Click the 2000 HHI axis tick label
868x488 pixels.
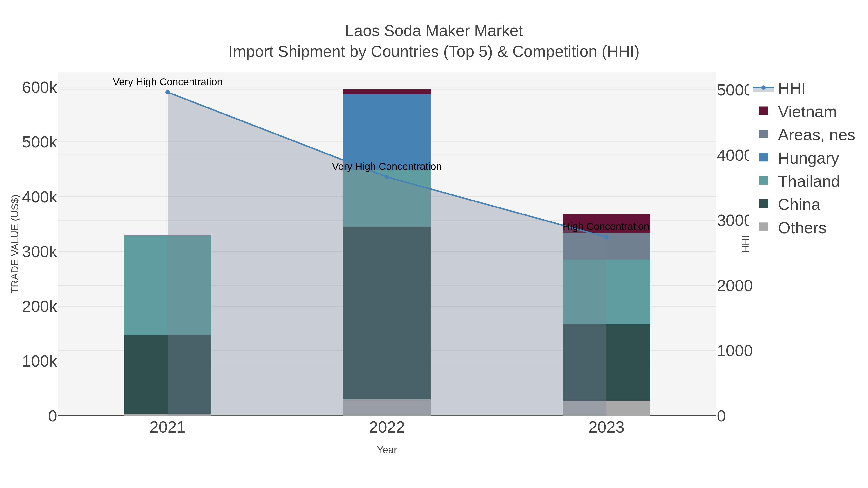click(735, 286)
